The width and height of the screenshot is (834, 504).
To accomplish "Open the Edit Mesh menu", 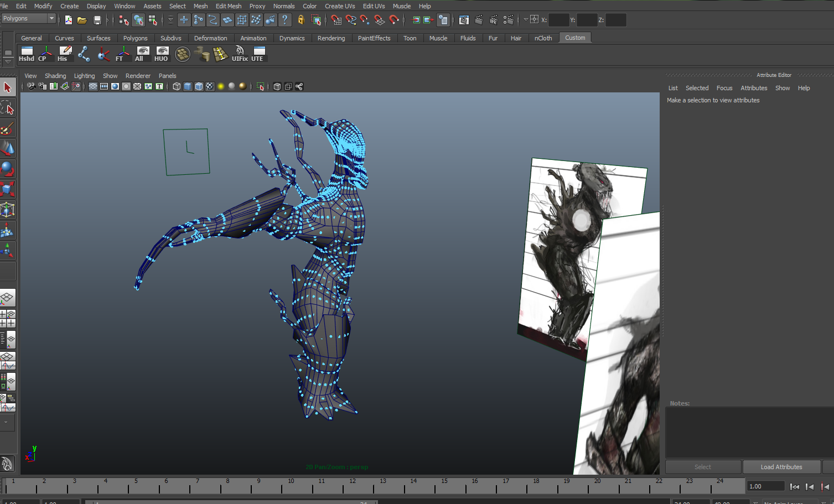I will coord(228,6).
